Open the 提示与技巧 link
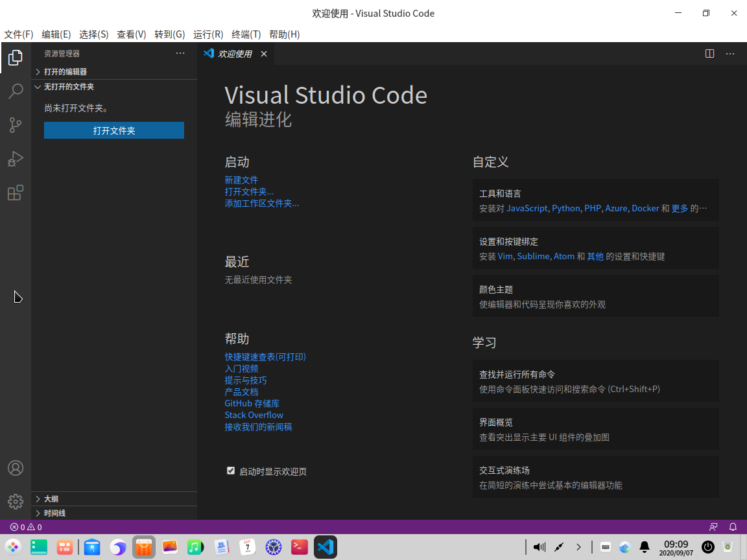 [246, 380]
